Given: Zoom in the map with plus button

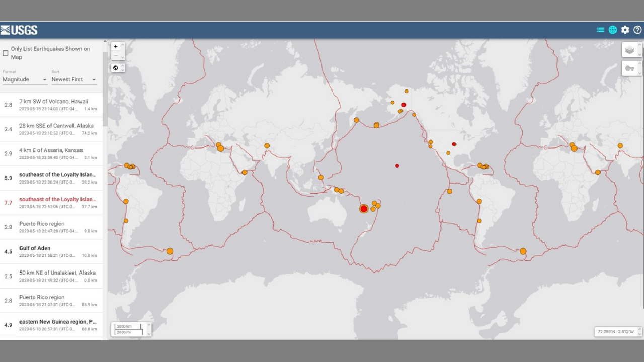Looking at the screenshot, I should 116,47.
